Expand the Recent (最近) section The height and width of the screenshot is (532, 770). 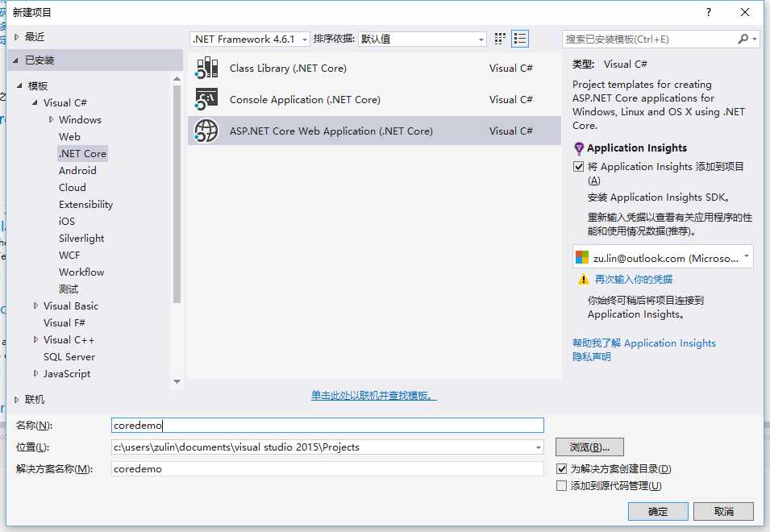(17, 37)
